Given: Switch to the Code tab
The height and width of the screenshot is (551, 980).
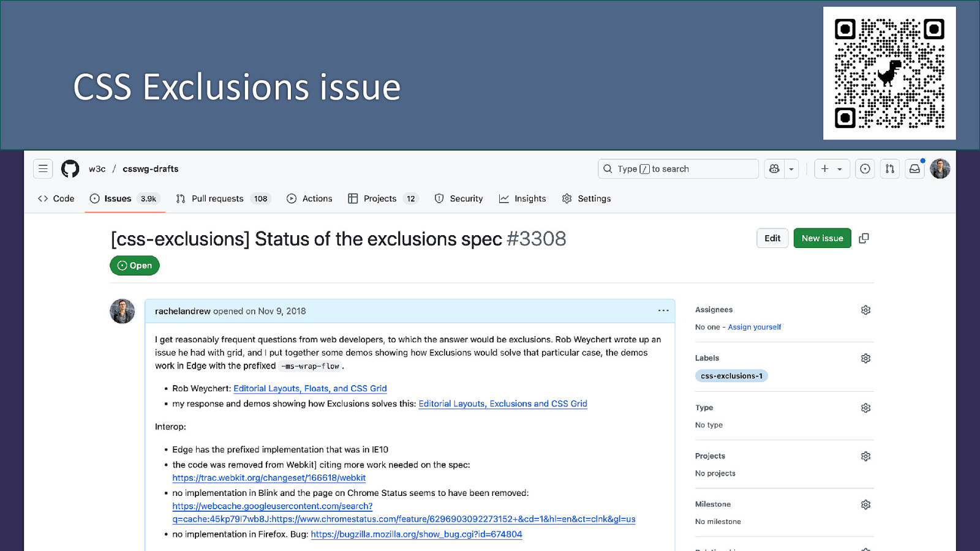Looking at the screenshot, I should tap(56, 198).
